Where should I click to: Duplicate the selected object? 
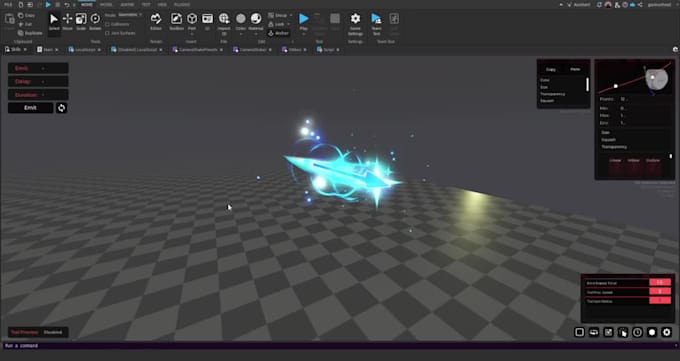tap(30, 33)
